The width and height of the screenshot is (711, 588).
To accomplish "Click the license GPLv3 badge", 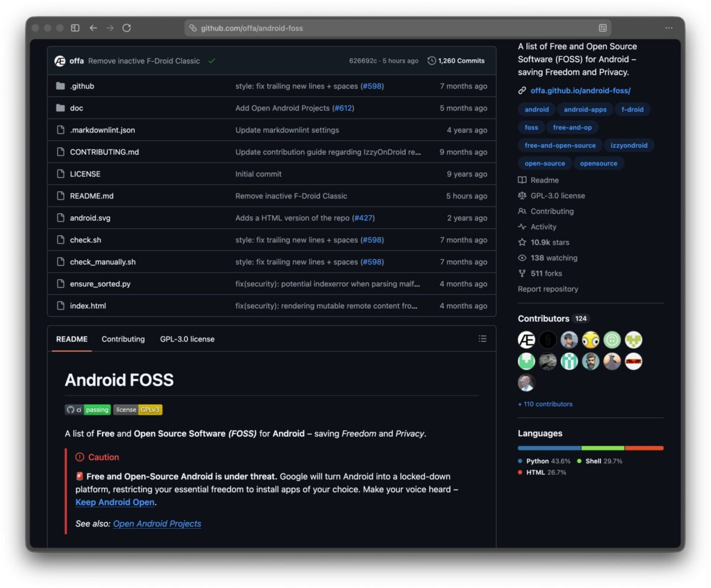I will (138, 410).
